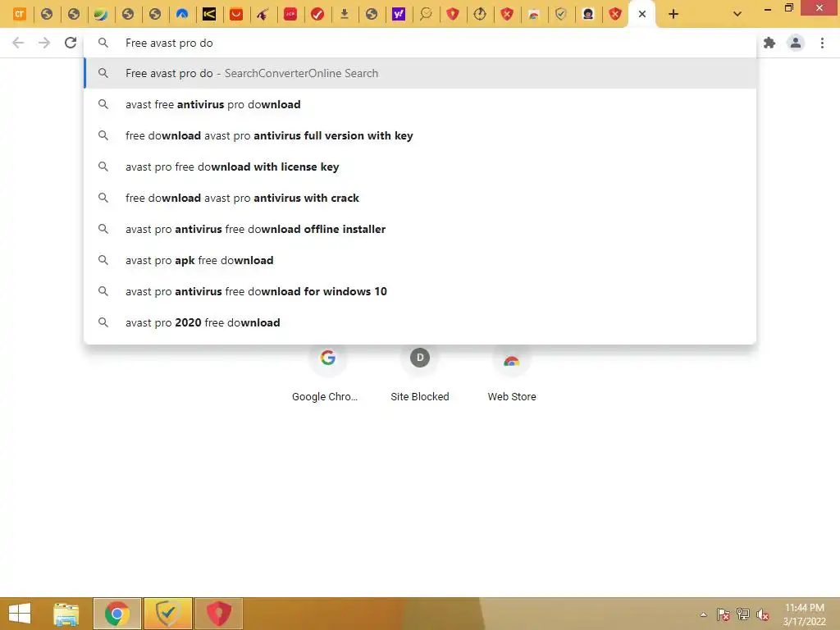The image size is (840, 630).
Task: Minimize the Chrome window
Action: point(768,8)
